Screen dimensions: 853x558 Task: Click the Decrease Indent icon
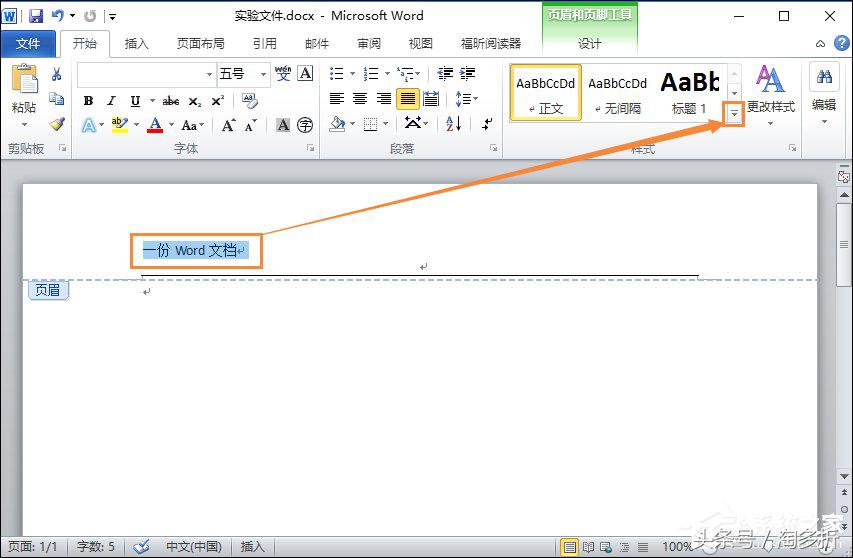click(445, 73)
